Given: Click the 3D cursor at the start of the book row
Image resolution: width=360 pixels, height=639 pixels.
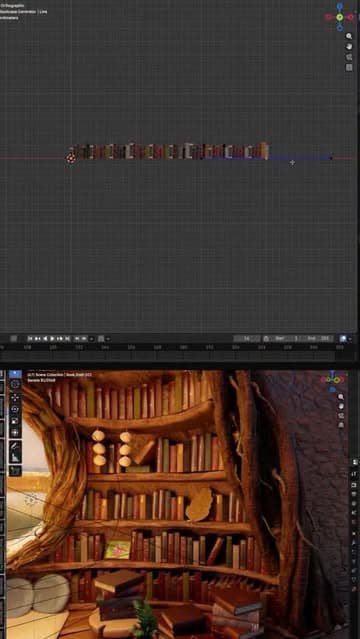Looking at the screenshot, I should point(71,158).
